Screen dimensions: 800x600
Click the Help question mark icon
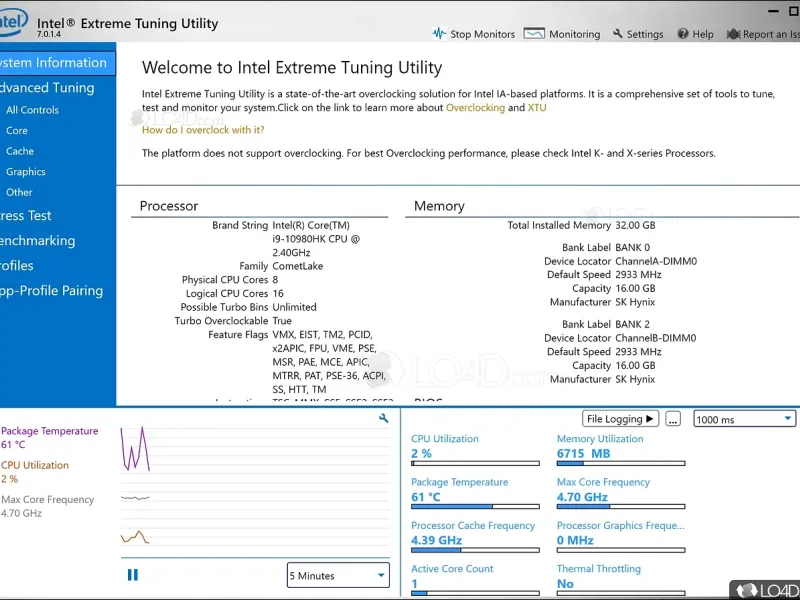pos(683,34)
